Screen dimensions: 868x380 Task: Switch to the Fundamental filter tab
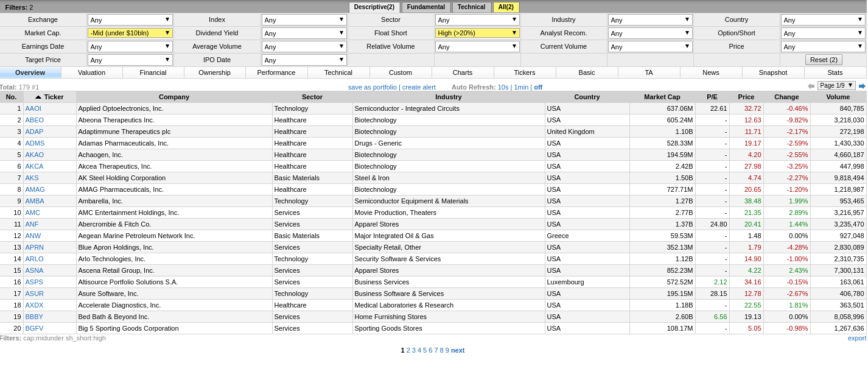(426, 7)
